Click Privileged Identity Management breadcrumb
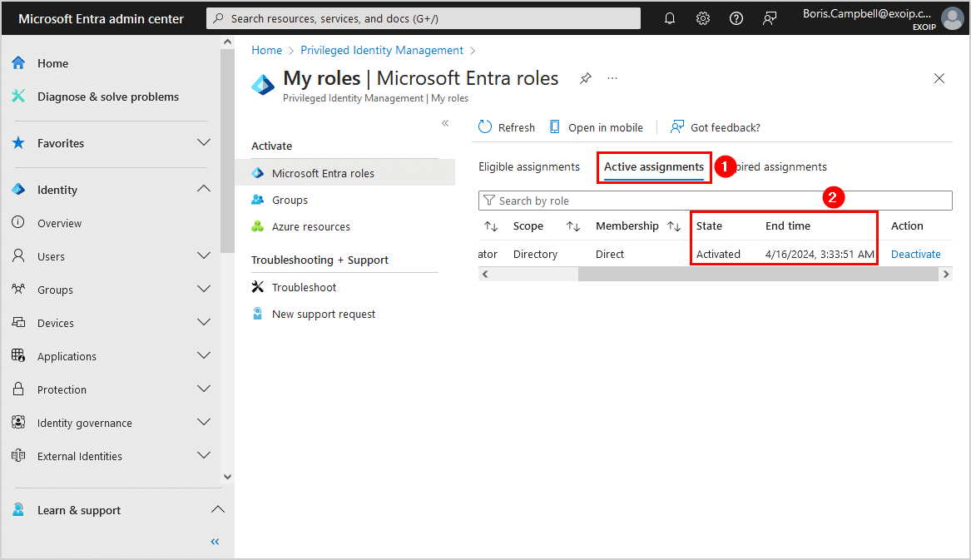The height and width of the screenshot is (560, 971). point(382,50)
